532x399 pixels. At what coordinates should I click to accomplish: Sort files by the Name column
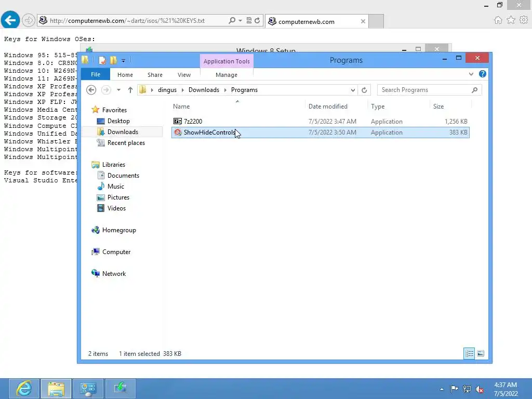181,107
